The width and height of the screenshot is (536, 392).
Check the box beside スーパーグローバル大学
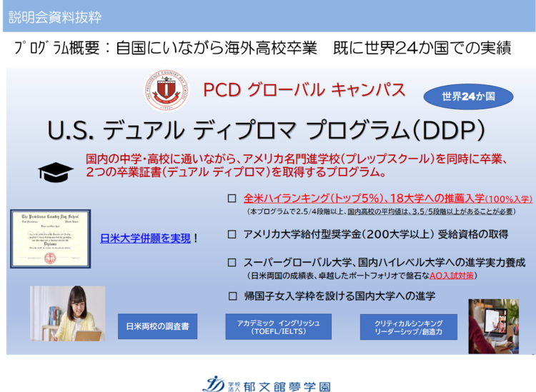231,263
